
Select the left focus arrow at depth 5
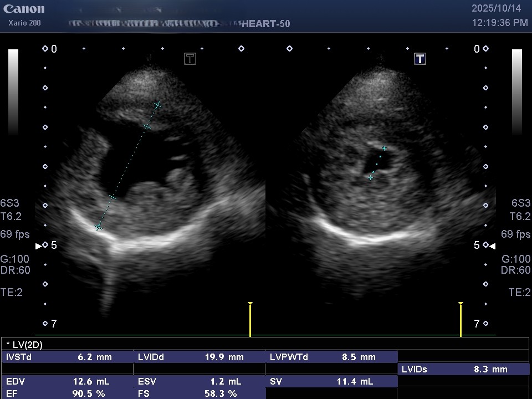point(39,245)
